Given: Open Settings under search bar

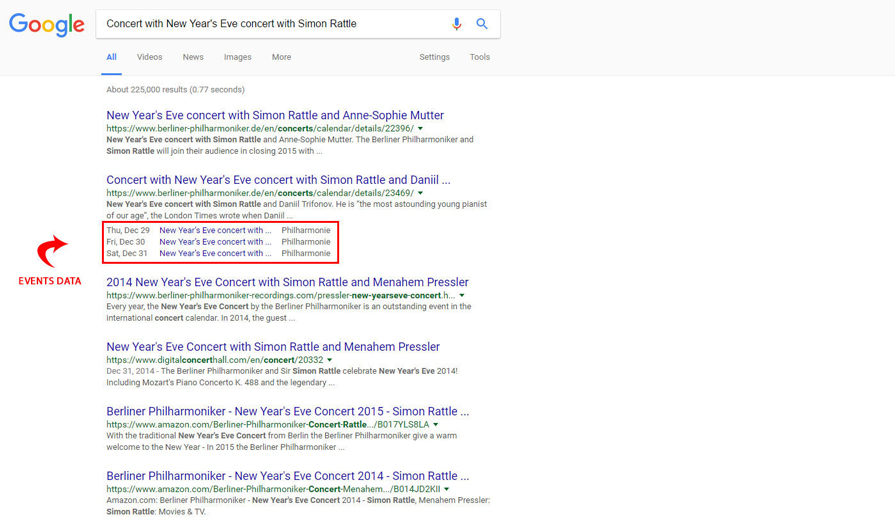Looking at the screenshot, I should (434, 57).
